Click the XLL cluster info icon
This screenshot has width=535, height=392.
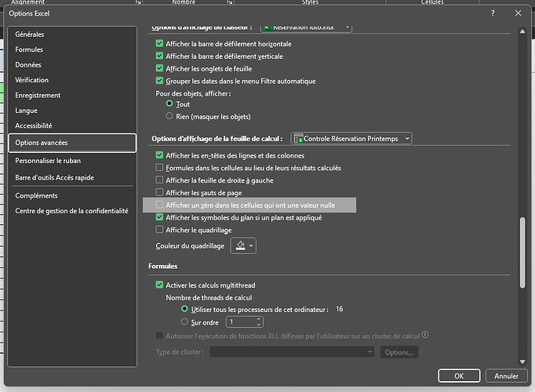coord(425,335)
